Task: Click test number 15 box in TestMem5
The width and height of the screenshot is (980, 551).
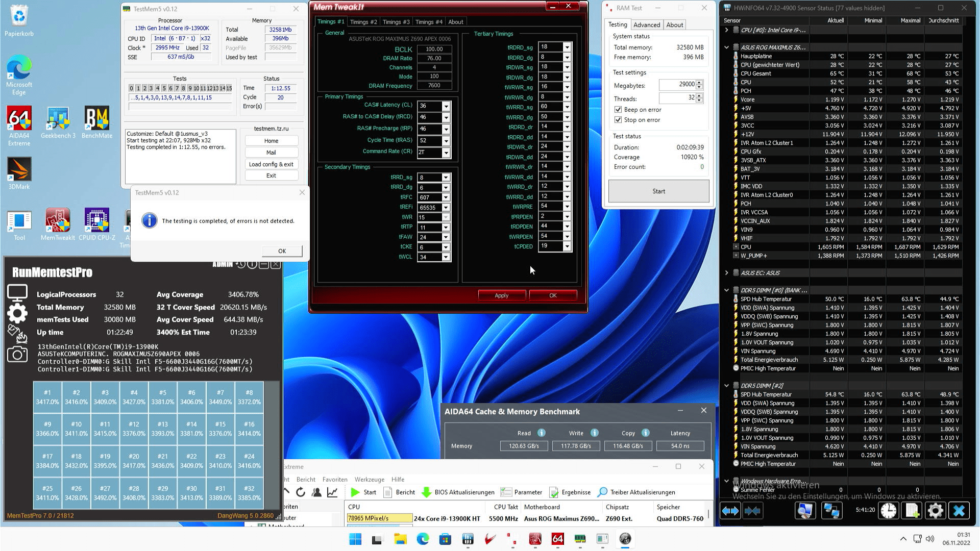Action: coord(229,88)
